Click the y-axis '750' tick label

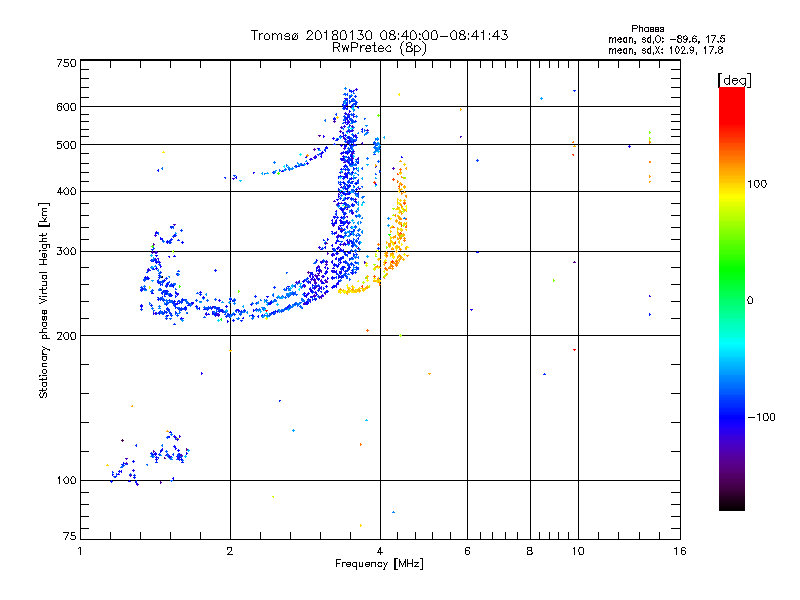tap(66, 63)
